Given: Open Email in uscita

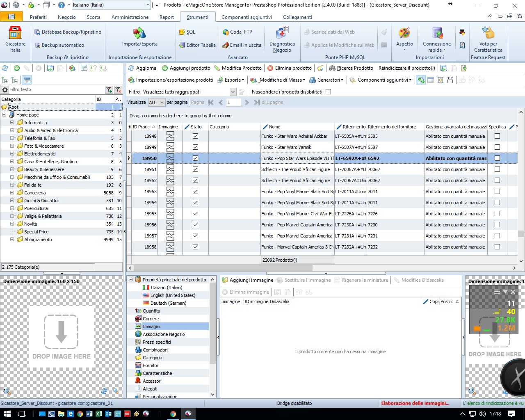Looking at the screenshot, I should [x=242, y=45].
